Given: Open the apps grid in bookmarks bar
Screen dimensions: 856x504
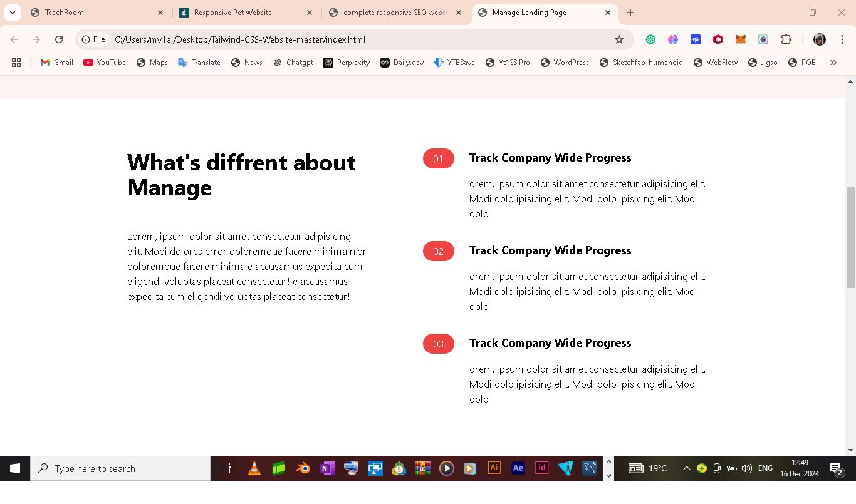Looking at the screenshot, I should [x=16, y=63].
